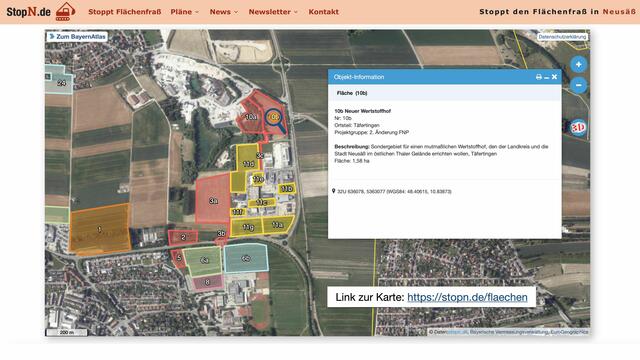
Task: Open the Kontakt page
Action: click(323, 12)
